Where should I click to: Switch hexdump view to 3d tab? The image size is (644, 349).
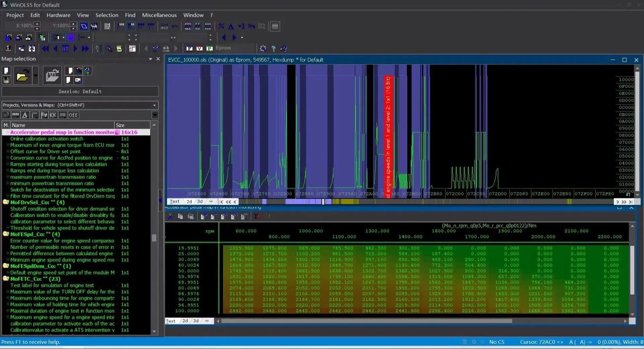(x=200, y=202)
